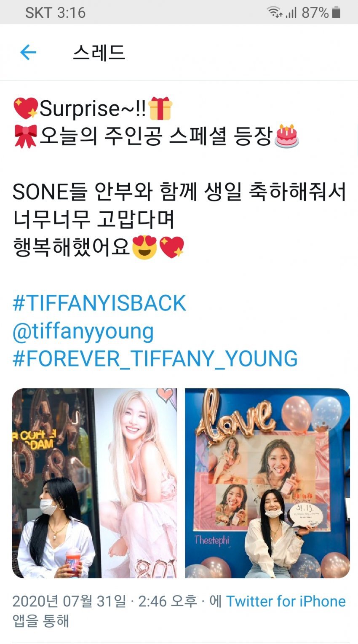This screenshot has height=644, width=358.
Task: Tap the Wi-Fi status icon
Action: (x=275, y=13)
